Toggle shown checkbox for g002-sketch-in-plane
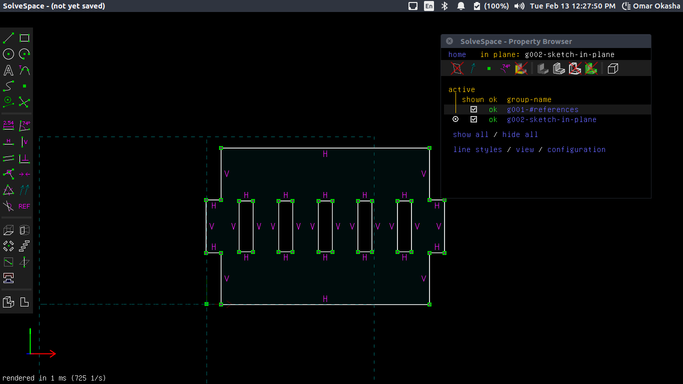 pos(473,119)
